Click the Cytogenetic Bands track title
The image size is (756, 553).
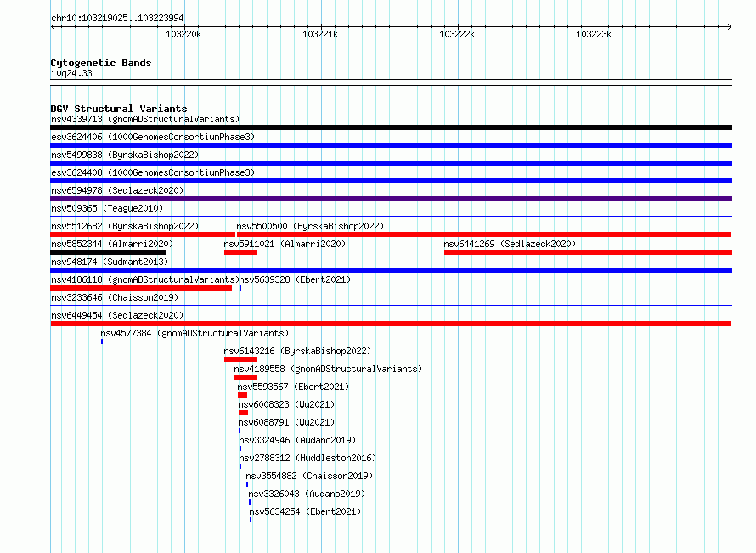(x=101, y=63)
